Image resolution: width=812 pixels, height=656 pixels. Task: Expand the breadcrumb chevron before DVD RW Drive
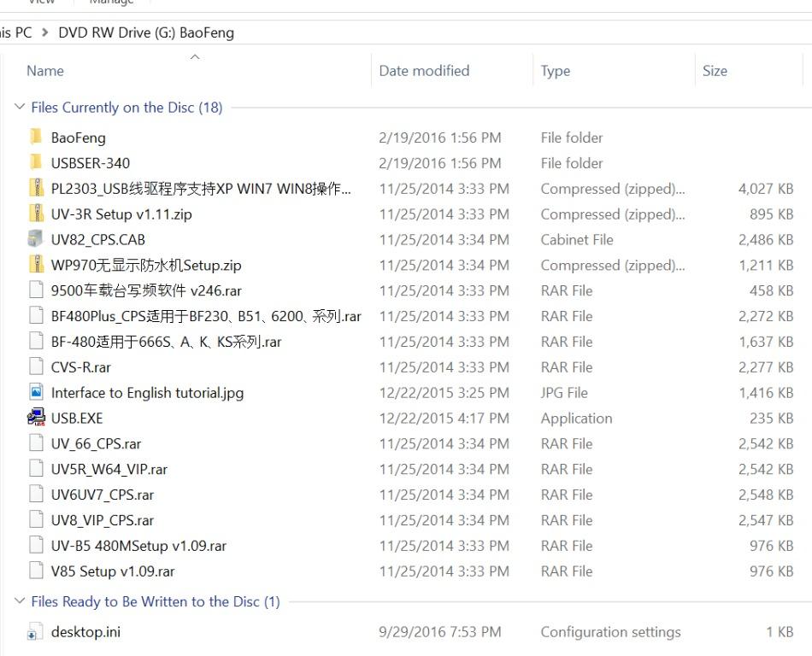tap(45, 33)
